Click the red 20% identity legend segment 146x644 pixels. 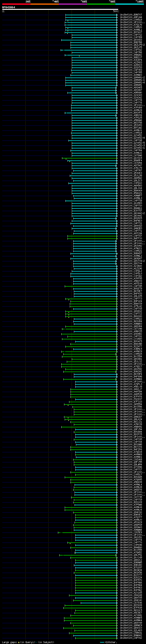16,4
